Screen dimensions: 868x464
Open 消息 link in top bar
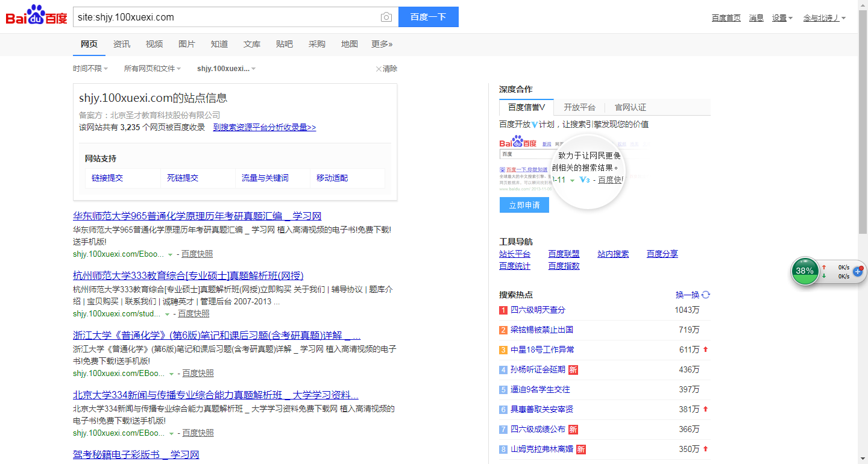pos(756,18)
